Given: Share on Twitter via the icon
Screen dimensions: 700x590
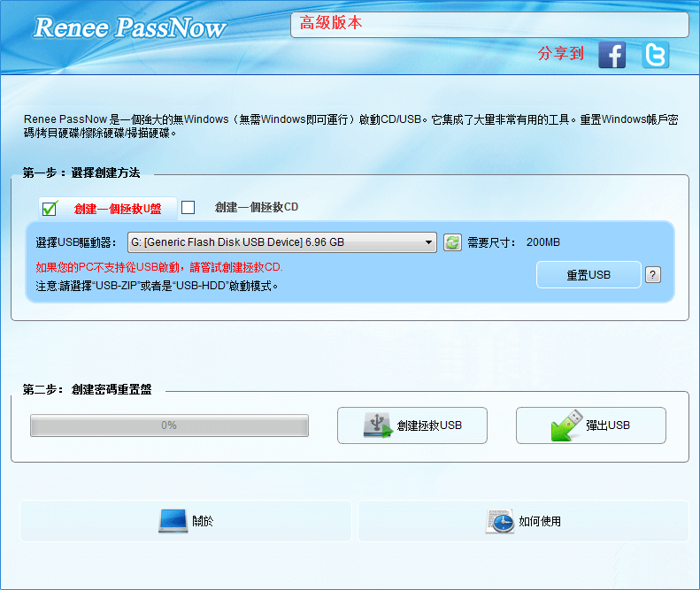Looking at the screenshot, I should click(656, 55).
